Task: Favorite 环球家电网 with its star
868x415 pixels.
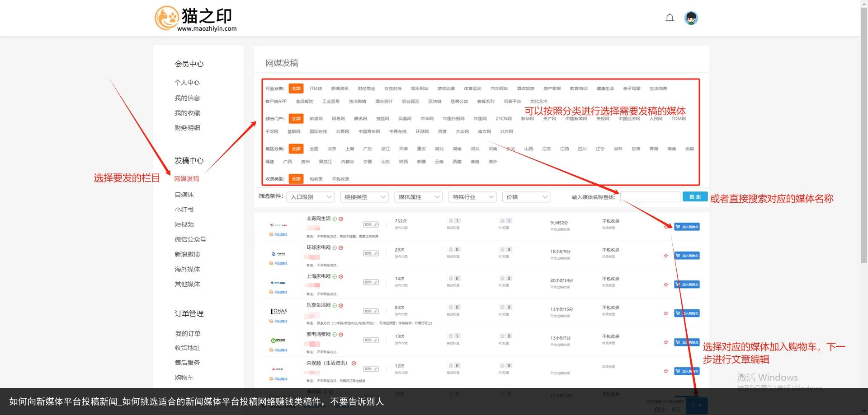Action: 665,256
